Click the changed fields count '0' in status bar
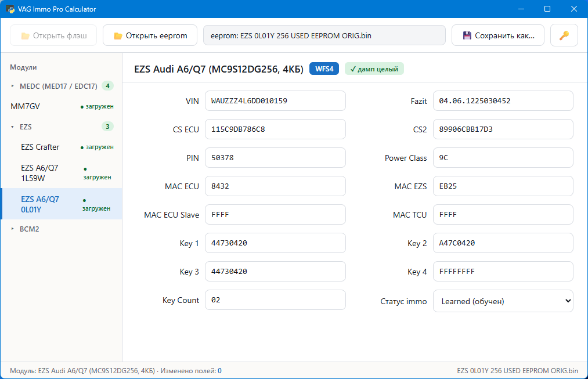Screen dimensions: 588x379 [x=219, y=371]
